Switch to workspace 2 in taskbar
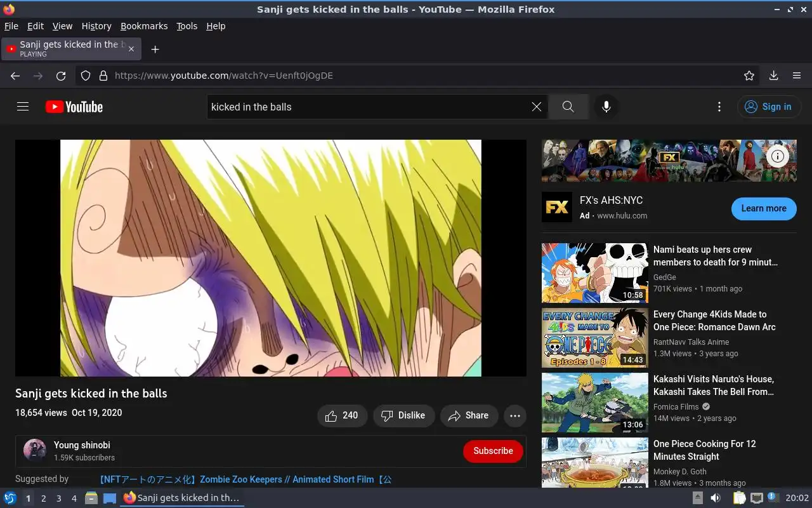The height and width of the screenshot is (508, 812). [x=43, y=498]
